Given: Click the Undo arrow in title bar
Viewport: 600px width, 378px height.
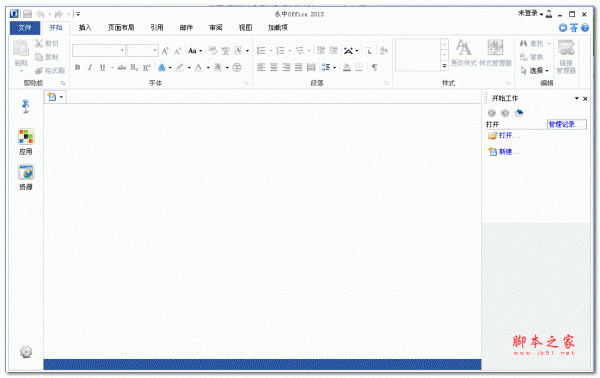Looking at the screenshot, I should [40, 14].
